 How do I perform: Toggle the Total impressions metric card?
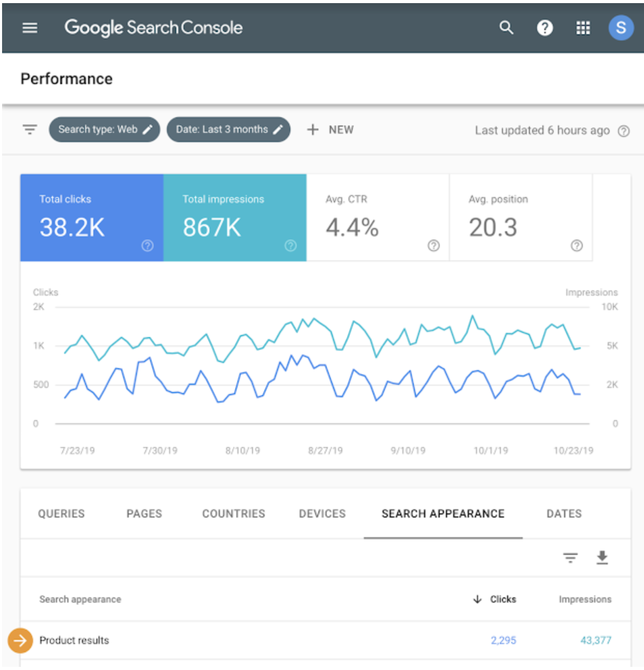235,218
